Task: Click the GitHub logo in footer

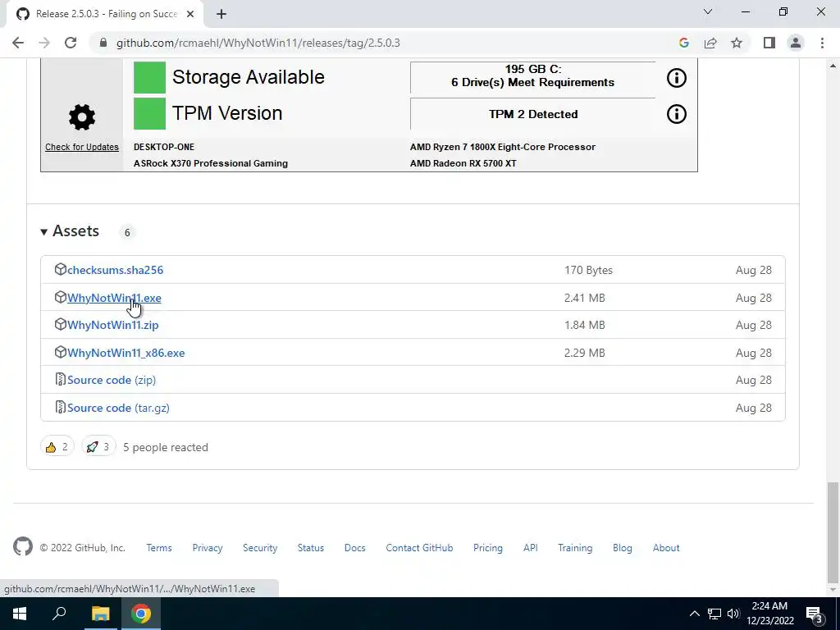Action: pyautogui.click(x=23, y=547)
